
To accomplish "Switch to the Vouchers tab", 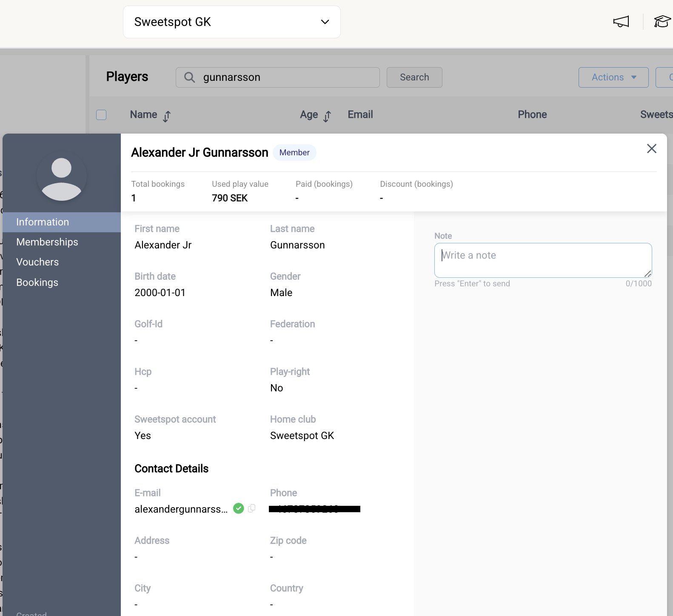I will pos(37,262).
